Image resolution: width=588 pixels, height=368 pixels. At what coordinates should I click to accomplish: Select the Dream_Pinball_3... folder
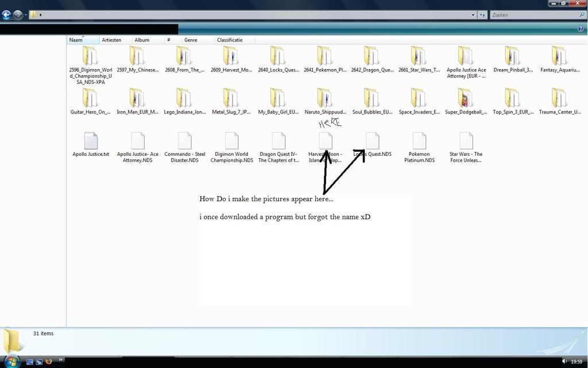point(513,59)
